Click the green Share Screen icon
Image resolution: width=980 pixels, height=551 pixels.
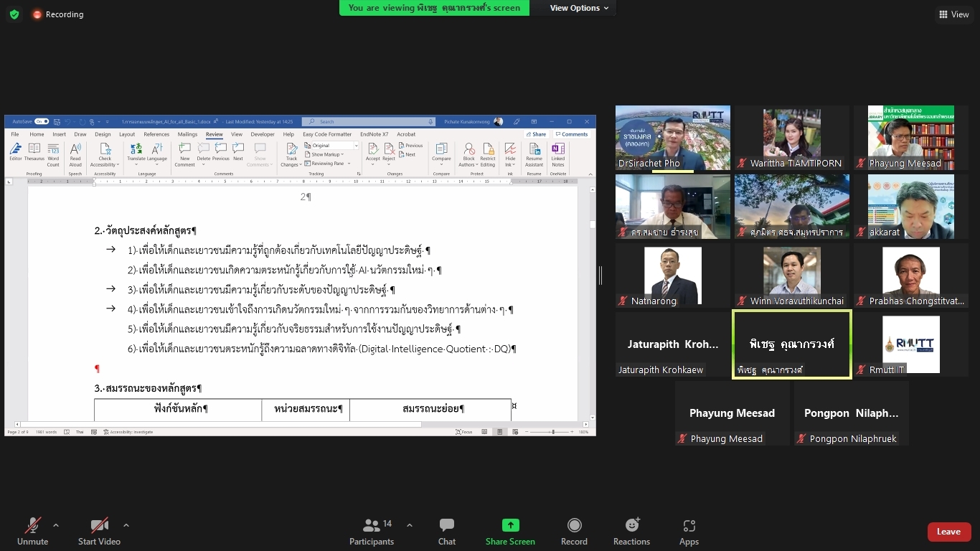[510, 525]
